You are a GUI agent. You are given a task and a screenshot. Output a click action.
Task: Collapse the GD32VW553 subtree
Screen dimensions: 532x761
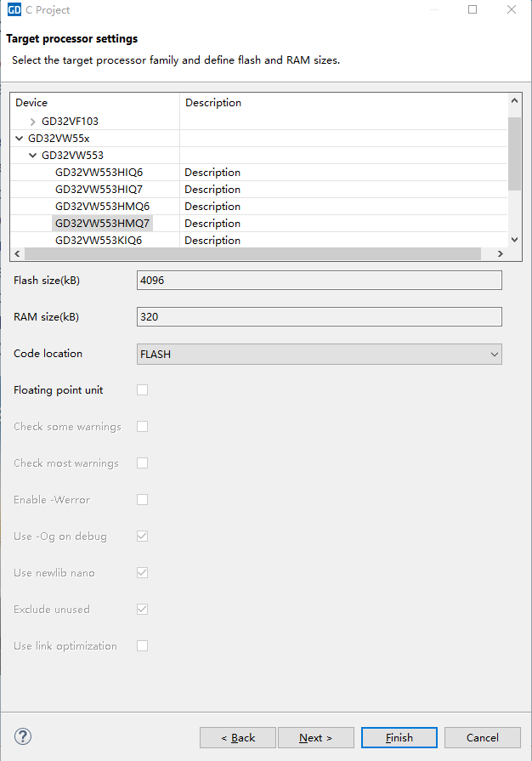pos(33,156)
